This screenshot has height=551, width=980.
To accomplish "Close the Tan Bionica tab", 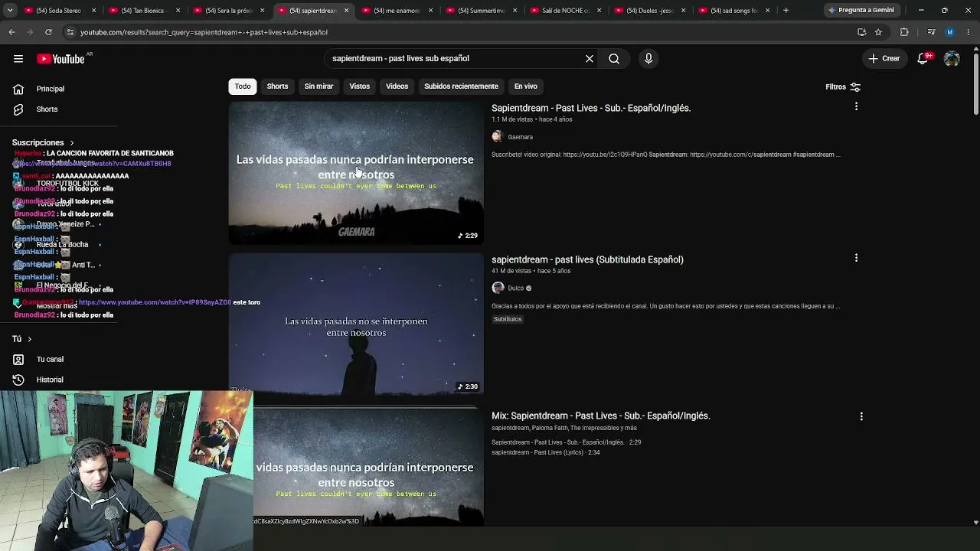I will click(x=178, y=11).
